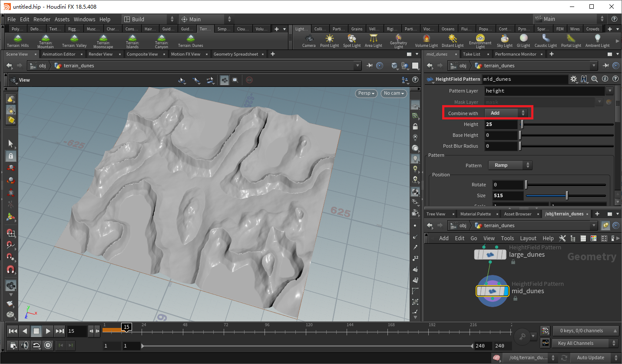Viewport: 622px width, 364px height.
Task: Click the stop playback button
Action: point(36,331)
